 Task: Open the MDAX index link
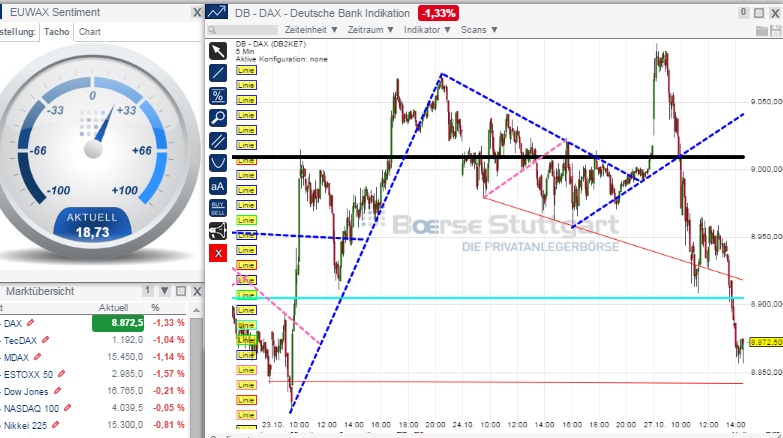pyautogui.click(x=16, y=358)
